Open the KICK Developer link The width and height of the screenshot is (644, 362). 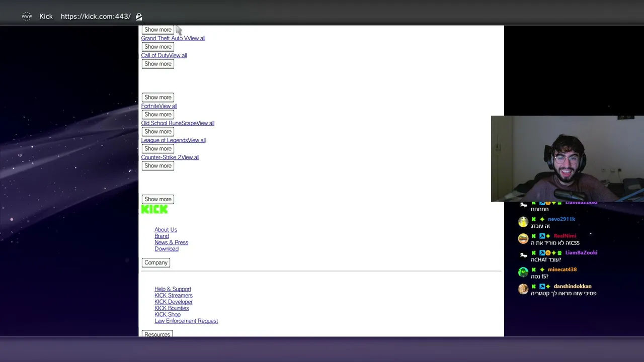[x=174, y=302]
